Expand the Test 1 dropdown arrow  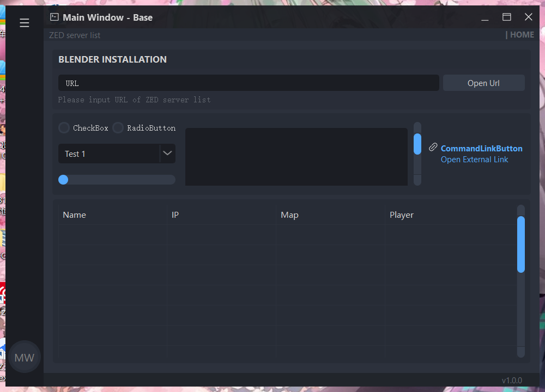tap(167, 154)
